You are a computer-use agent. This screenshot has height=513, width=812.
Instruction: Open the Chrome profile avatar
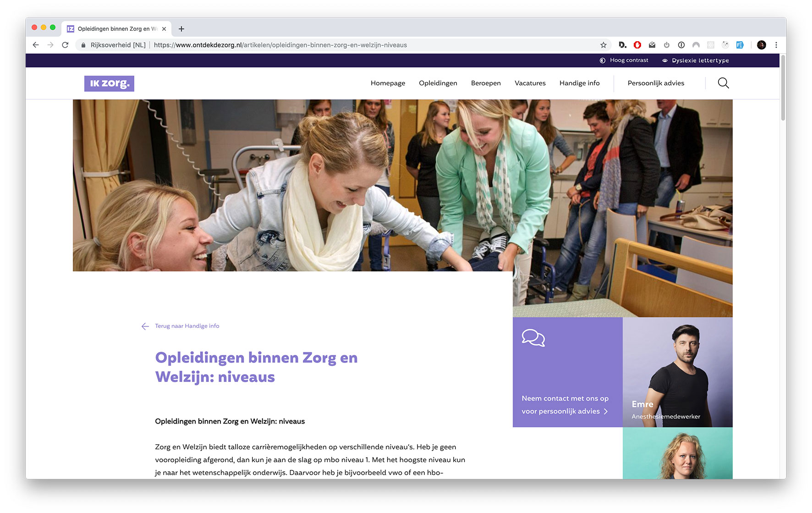(x=761, y=45)
